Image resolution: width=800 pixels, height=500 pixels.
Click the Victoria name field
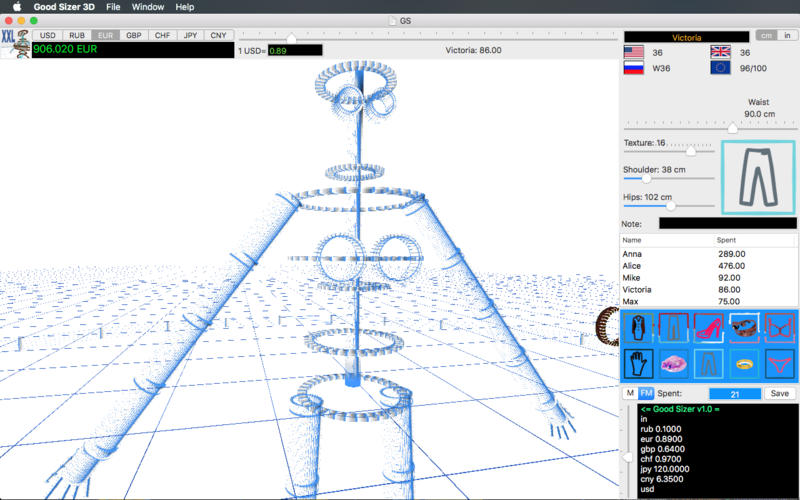point(686,37)
